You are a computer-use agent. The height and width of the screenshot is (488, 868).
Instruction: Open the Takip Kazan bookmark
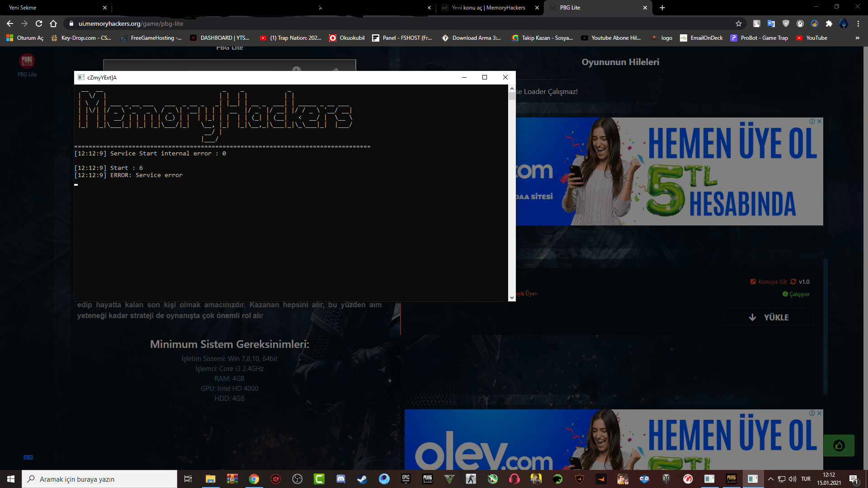[542, 38]
